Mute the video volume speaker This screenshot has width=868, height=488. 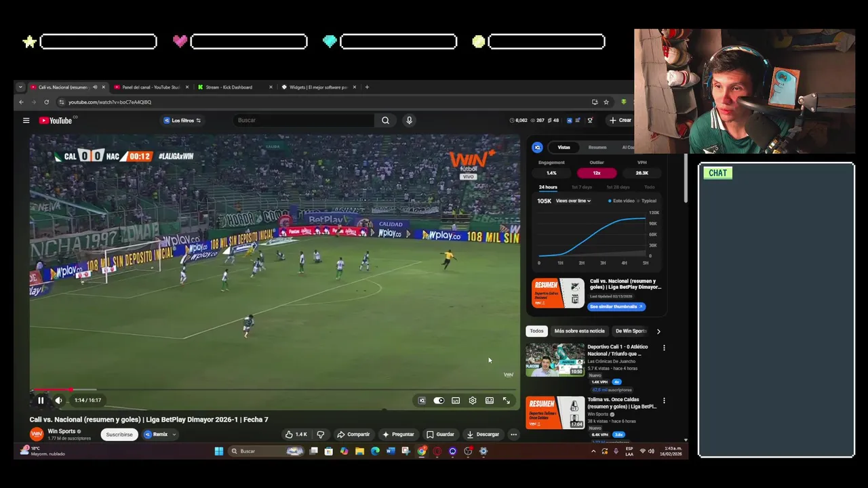click(58, 401)
